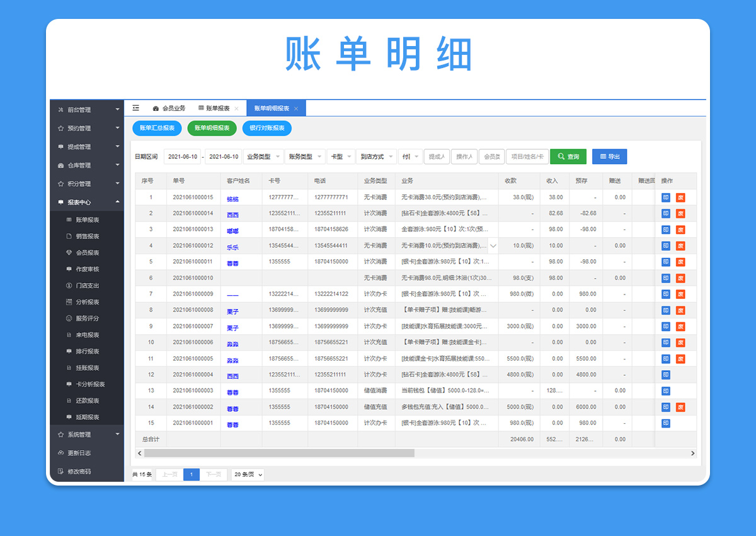Click the 银行对账报表 button
Viewport: 756px width, 536px height.
pos(267,128)
